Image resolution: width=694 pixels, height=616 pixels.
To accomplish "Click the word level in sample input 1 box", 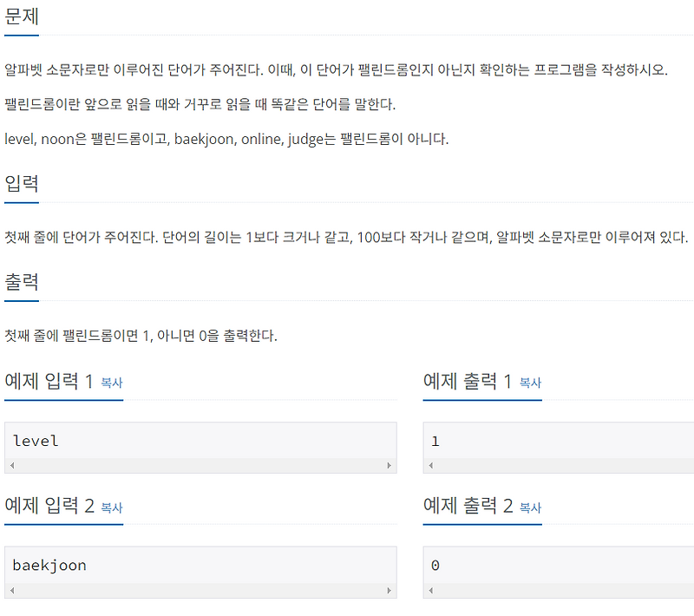I will pos(36,441).
